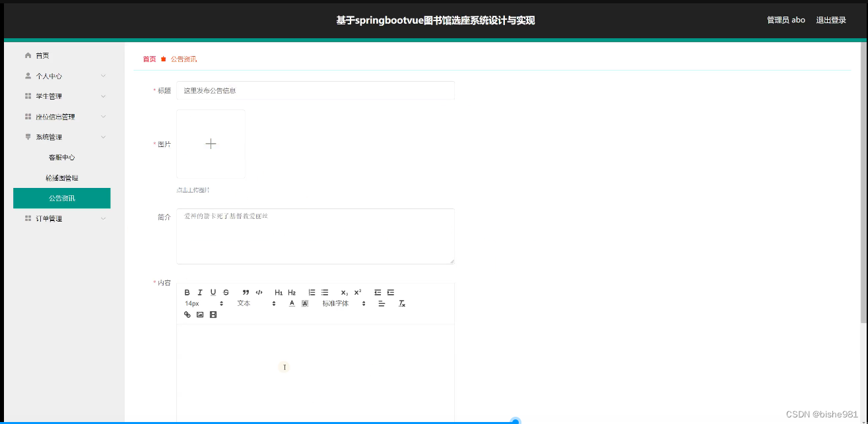Select 客服中心 from the sidebar
The image size is (868, 424).
tap(62, 157)
